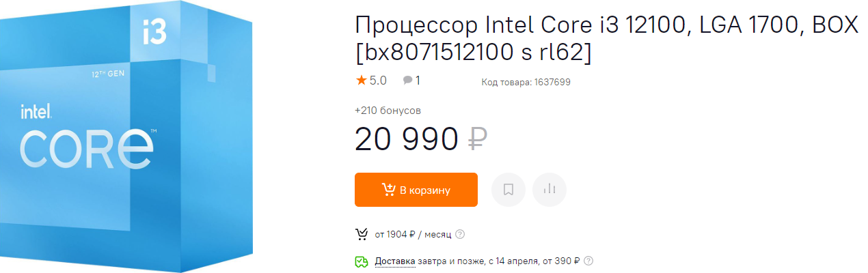This screenshot has height=273, width=868.
Task: Open the "Доставка" link
Action: pyautogui.click(x=395, y=261)
